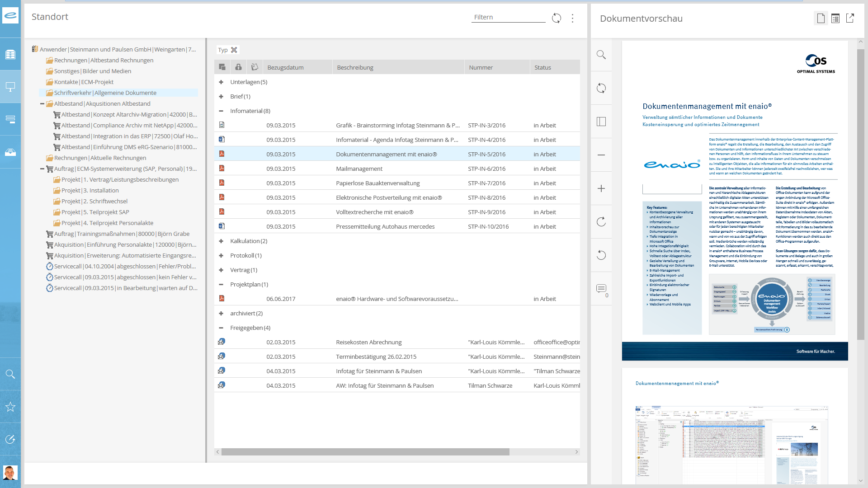Rotate the document preview clockwise
Image resolution: width=868 pixels, height=488 pixels.
tap(601, 222)
